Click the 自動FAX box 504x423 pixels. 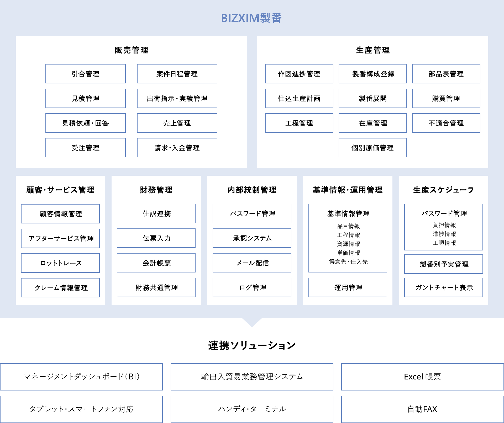click(x=423, y=409)
